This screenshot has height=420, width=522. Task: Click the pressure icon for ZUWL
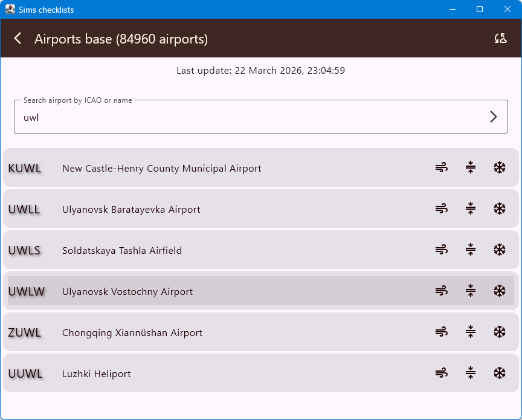(471, 332)
